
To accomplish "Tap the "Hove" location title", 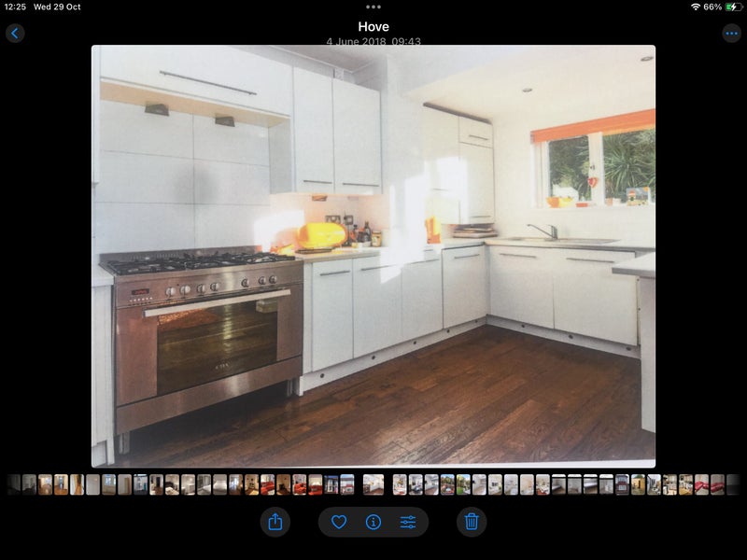I will pos(373,27).
